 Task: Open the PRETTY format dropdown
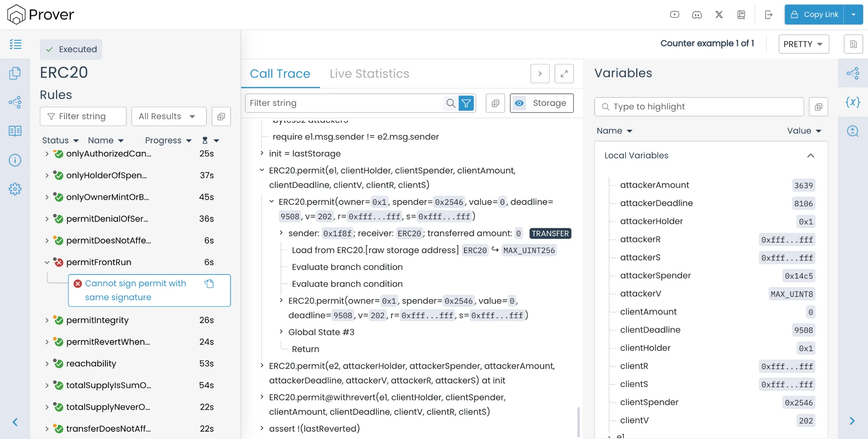pyautogui.click(x=803, y=44)
